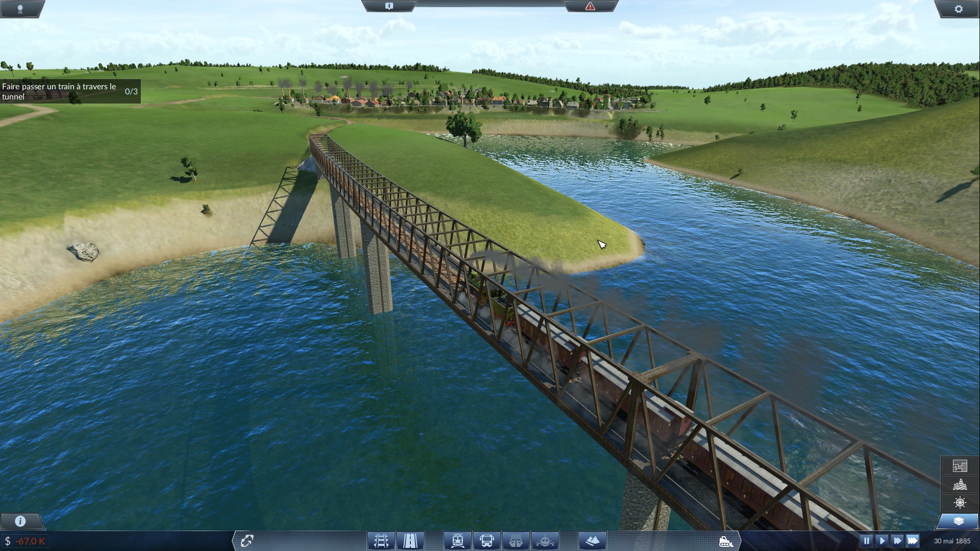Open the rail track construction menu
This screenshot has height=551, width=980.
point(381,540)
